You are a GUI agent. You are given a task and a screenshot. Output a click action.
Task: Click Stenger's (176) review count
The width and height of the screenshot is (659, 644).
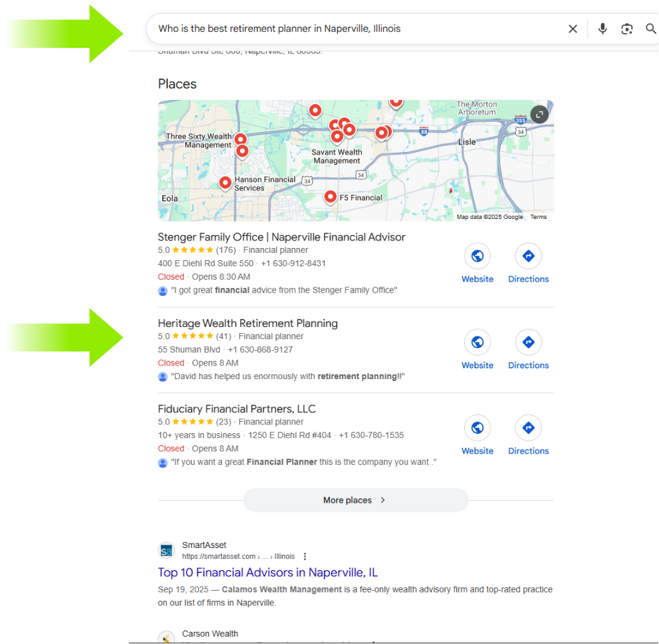coord(226,250)
